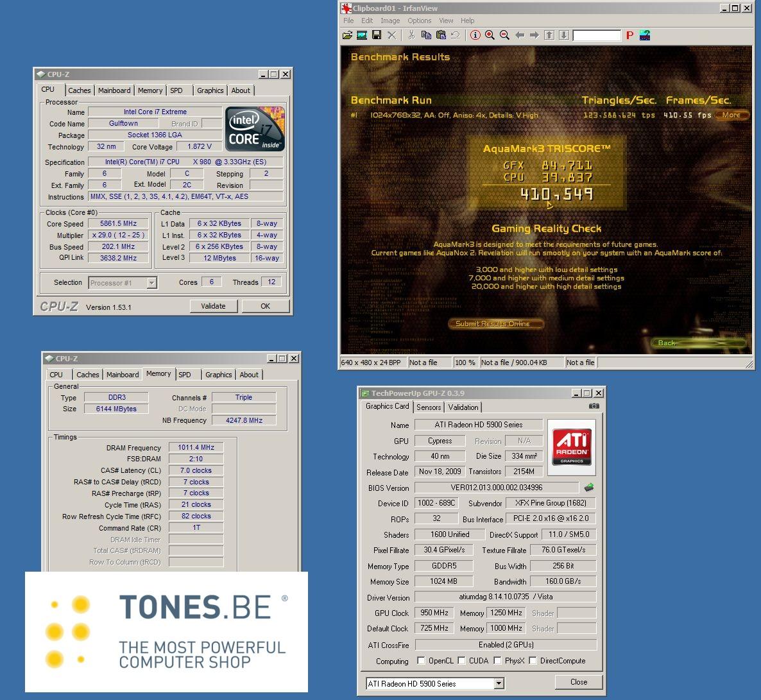Open the IrfanView View menu
This screenshot has height=700, width=761.
coord(446,21)
